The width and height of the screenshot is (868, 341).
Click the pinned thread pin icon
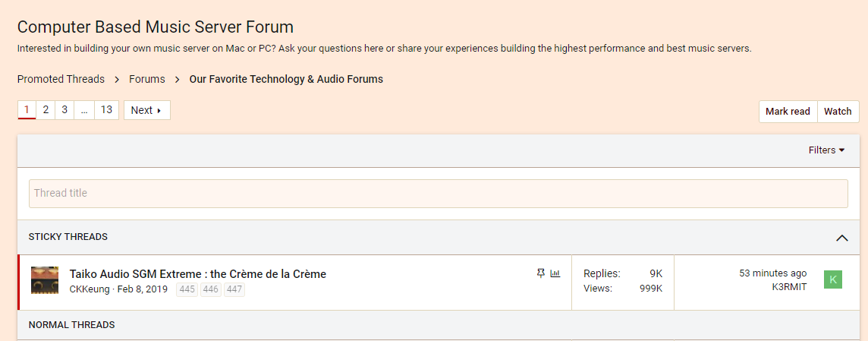pyautogui.click(x=541, y=273)
